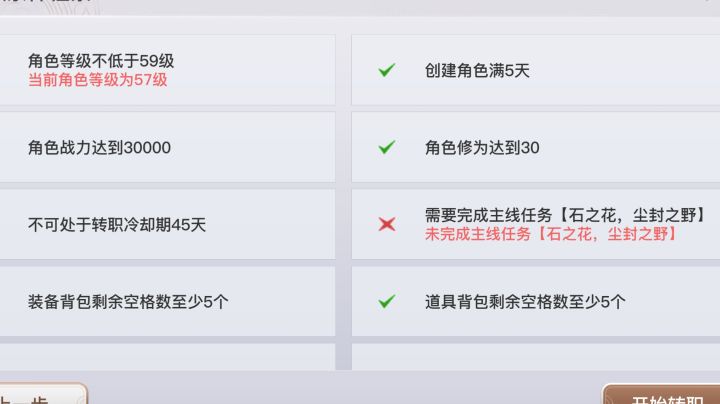720x404 pixels.
Task: Click the red X beside the main quest requirement
Action: coord(387,224)
